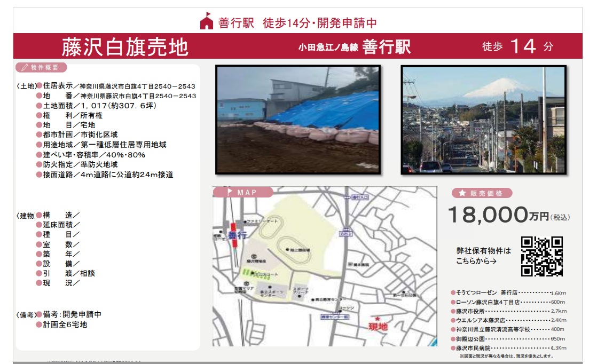Click 教育センター前 bus stop label on map
The width and height of the screenshot is (597, 364).
[x=334, y=316]
